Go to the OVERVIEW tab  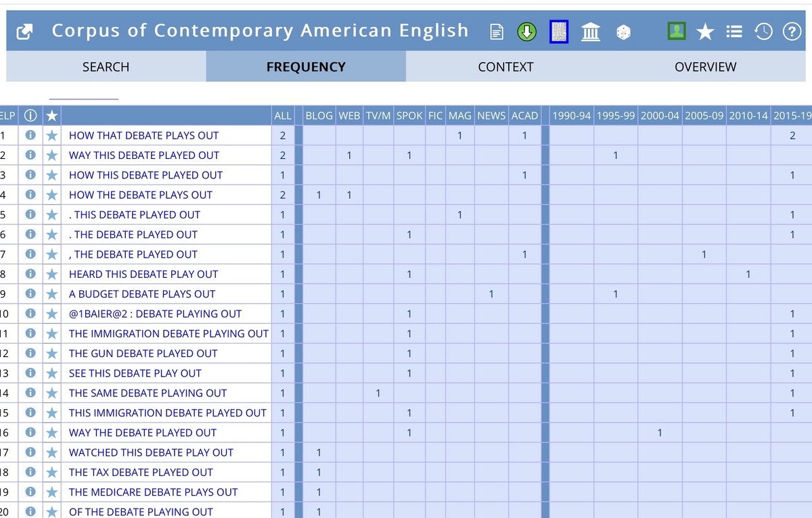click(x=706, y=66)
